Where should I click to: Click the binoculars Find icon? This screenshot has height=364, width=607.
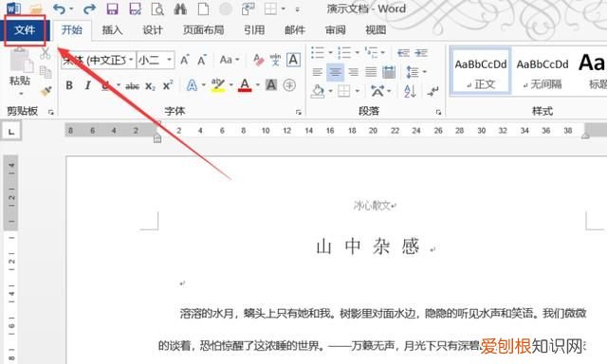180,9
